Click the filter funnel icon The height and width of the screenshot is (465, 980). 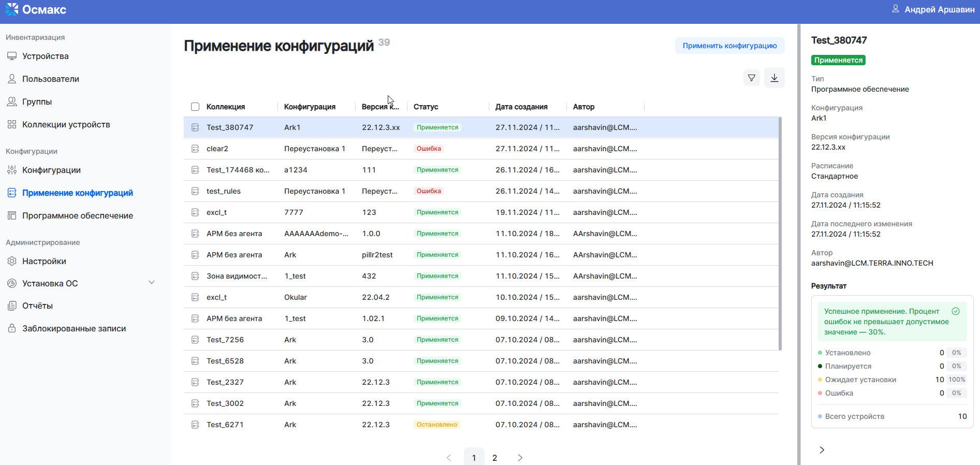751,78
